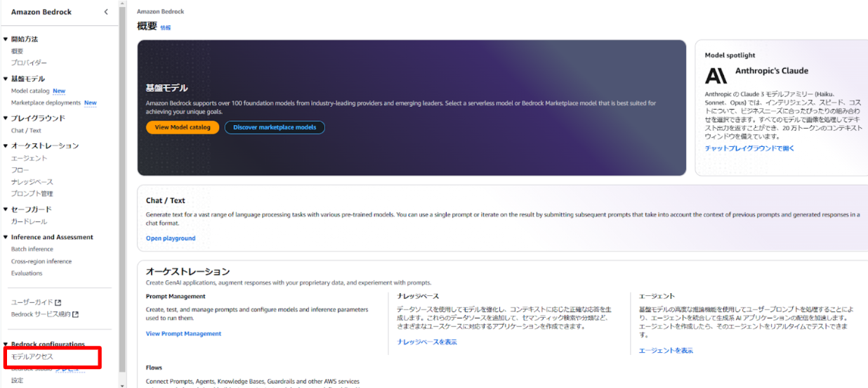This screenshot has height=388, width=868.
Task: Open 概要 in the sidebar
Action: [x=18, y=51]
